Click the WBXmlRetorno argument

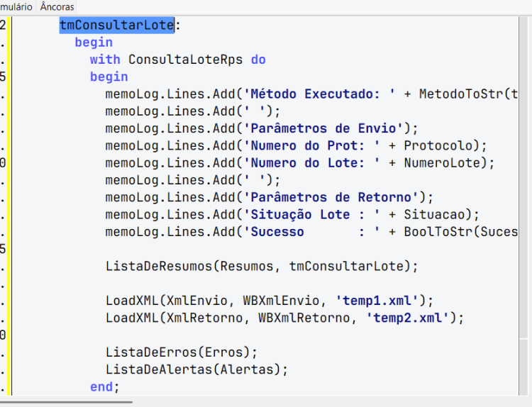coord(304,318)
